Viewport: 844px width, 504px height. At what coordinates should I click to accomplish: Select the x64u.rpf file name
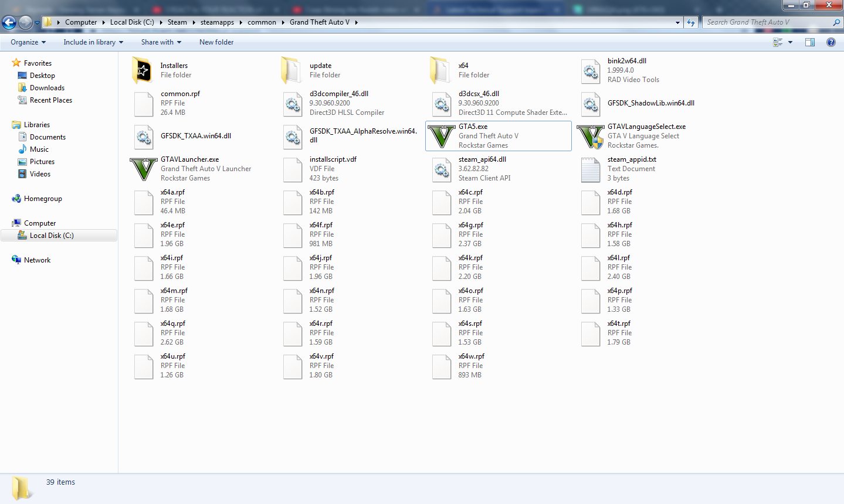[173, 356]
